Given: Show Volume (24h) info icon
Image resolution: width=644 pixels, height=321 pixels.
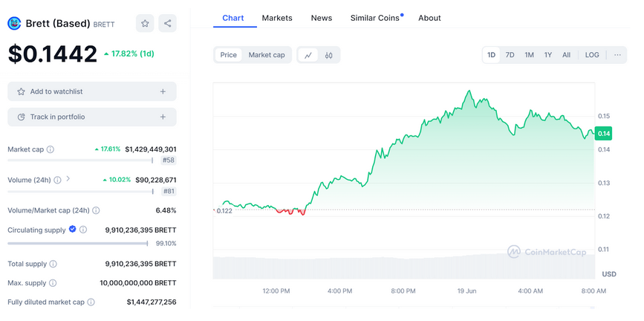Looking at the screenshot, I should [57, 180].
